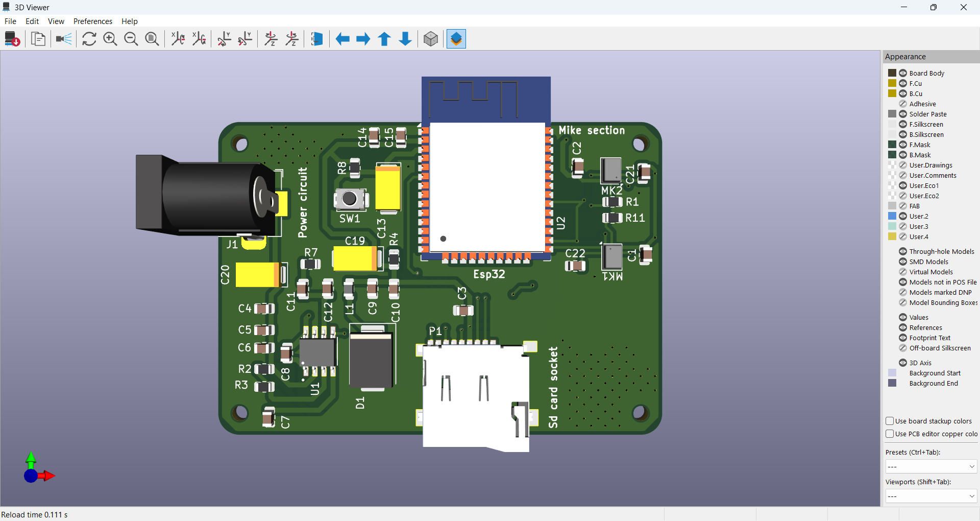Toggle orthographic projection cube icon
The width and height of the screenshot is (980, 521).
coord(431,39)
